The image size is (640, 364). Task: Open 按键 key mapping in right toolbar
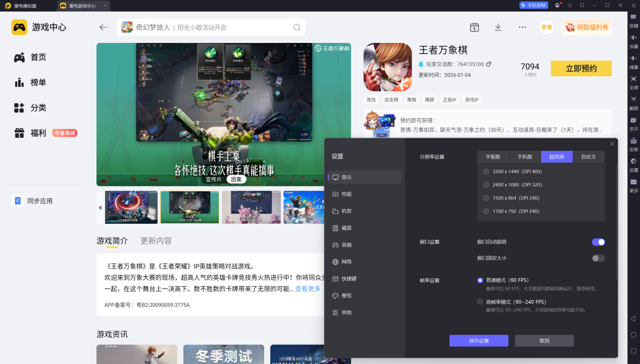pyautogui.click(x=633, y=20)
